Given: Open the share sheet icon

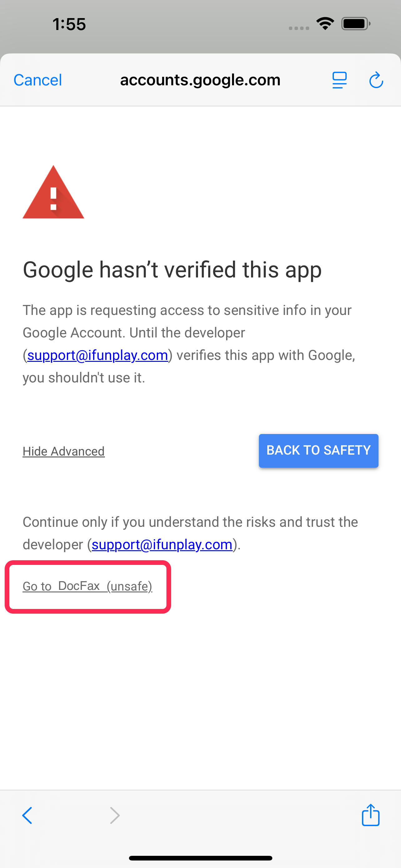Looking at the screenshot, I should [371, 815].
